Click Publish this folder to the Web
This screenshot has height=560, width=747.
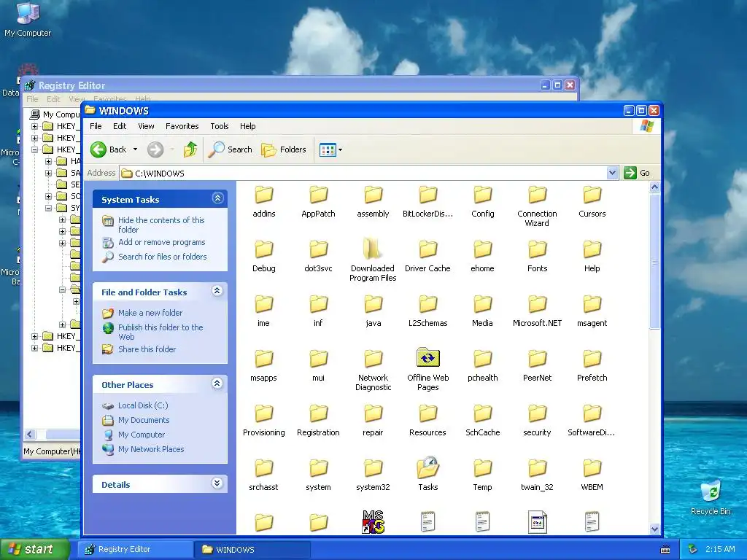pyautogui.click(x=160, y=332)
